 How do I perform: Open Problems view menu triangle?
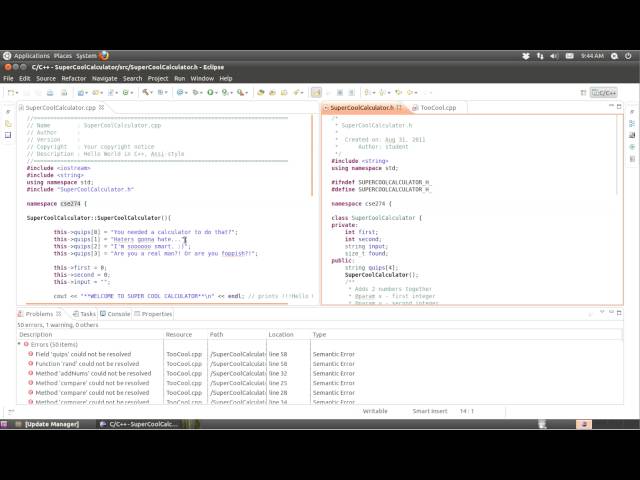(x=602, y=312)
